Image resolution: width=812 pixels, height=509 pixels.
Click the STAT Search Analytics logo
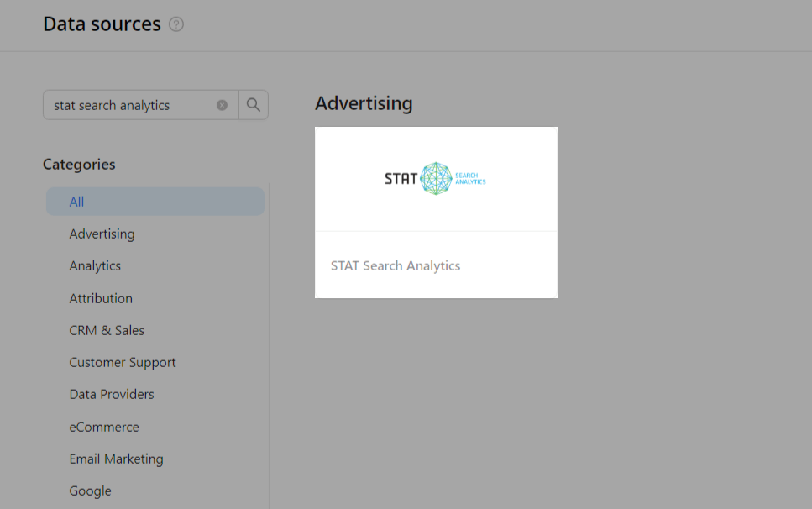pos(436,178)
